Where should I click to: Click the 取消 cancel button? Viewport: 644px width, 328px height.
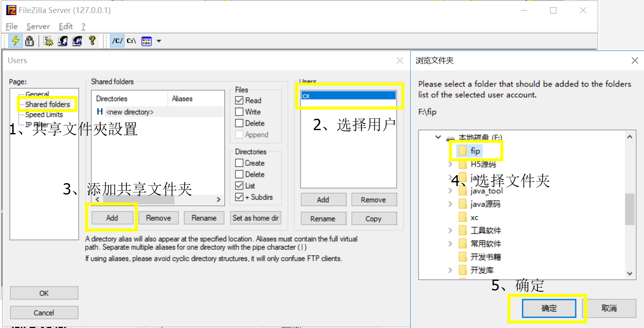coord(609,308)
